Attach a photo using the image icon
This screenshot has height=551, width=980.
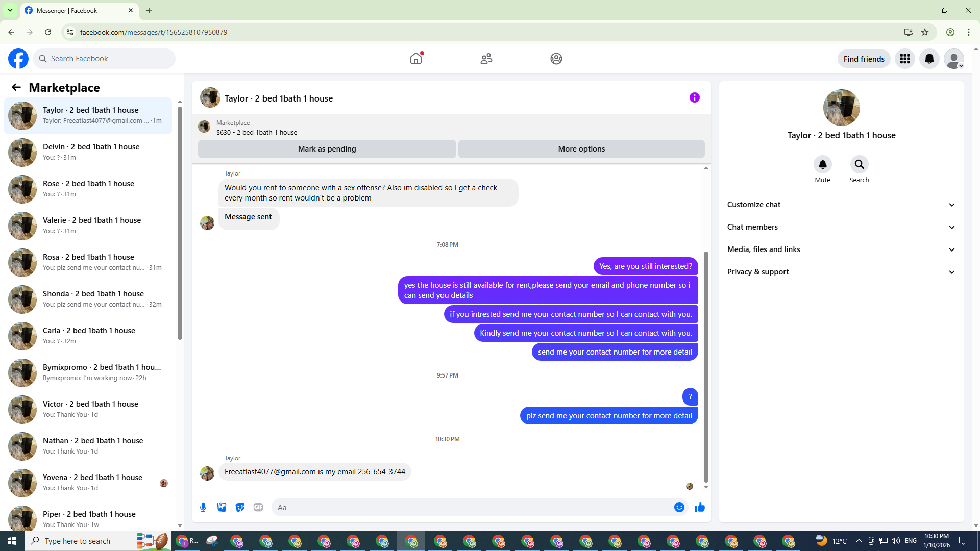(x=222, y=507)
